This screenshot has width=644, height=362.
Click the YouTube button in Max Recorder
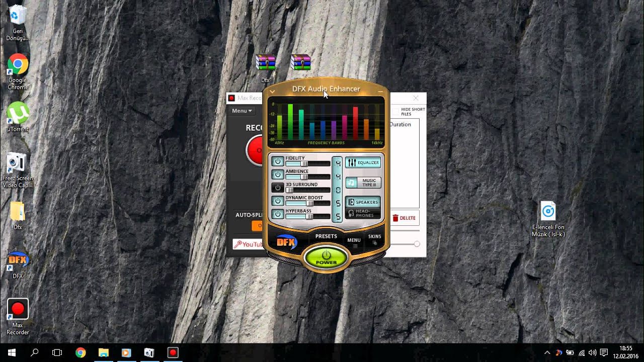248,244
